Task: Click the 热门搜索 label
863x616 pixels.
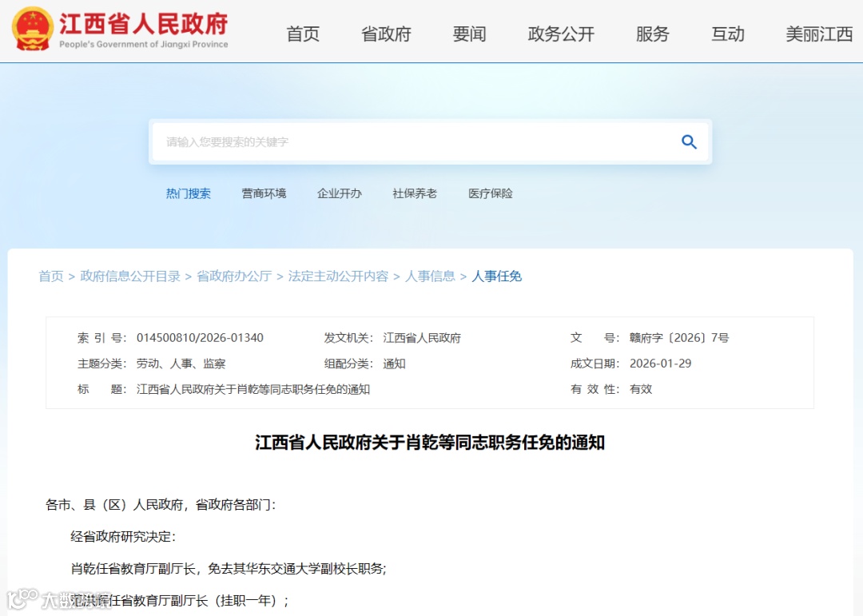Action: pyautogui.click(x=189, y=193)
